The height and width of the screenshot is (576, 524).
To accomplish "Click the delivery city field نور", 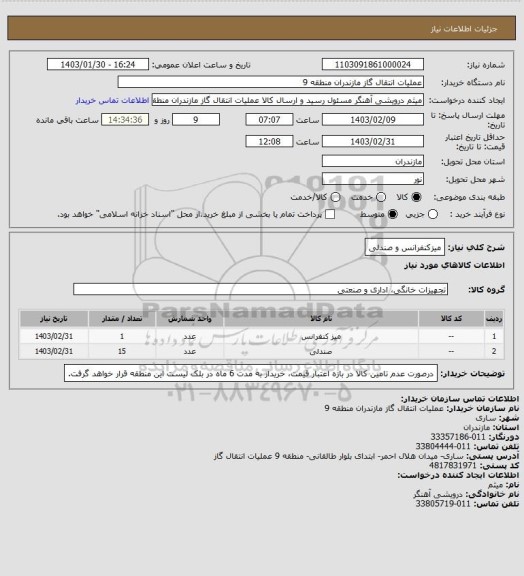I will click(373, 179).
